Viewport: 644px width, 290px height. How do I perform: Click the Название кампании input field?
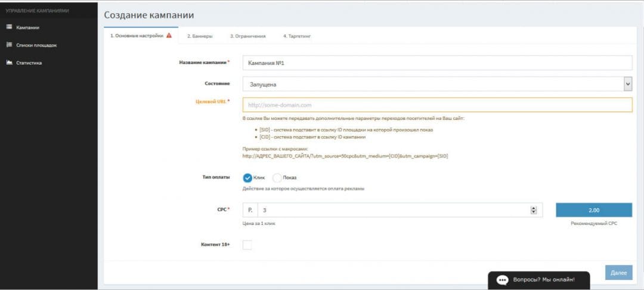coord(438,63)
